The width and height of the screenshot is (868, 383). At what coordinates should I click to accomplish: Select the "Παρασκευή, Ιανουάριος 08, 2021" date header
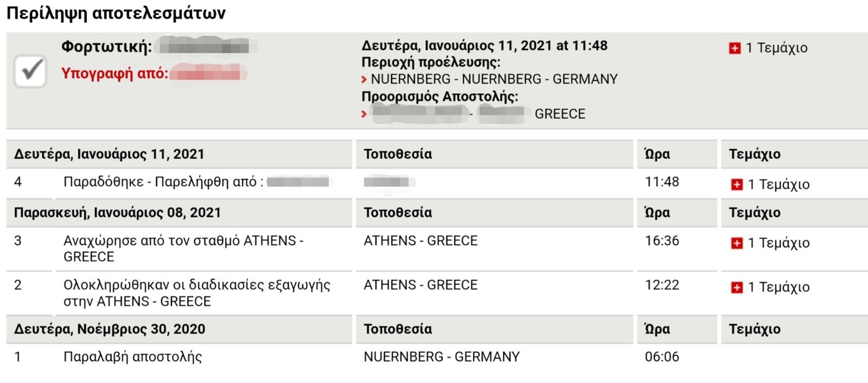pos(117,213)
